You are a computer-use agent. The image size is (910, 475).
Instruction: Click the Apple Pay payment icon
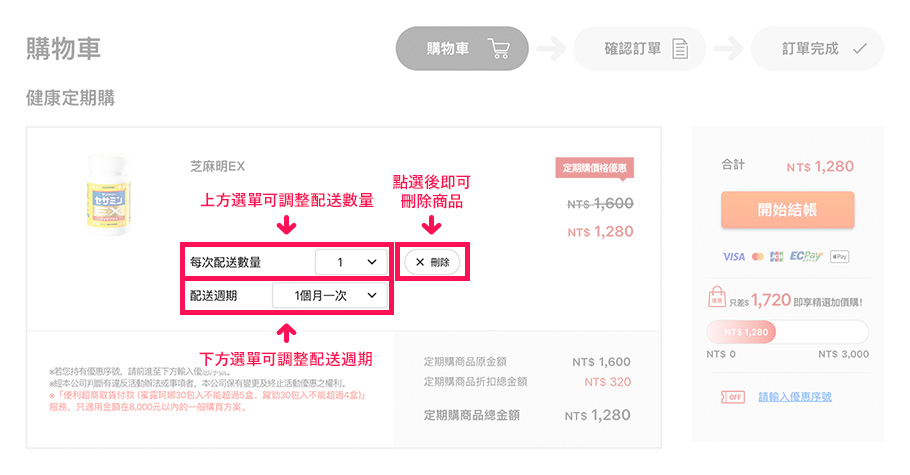839,257
